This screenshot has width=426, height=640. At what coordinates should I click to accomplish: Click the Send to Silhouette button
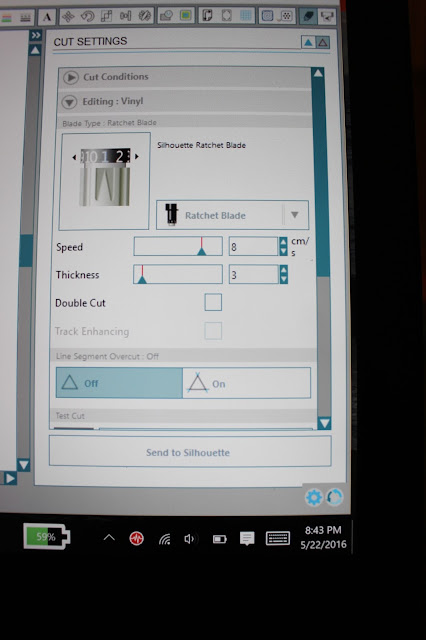coord(190,451)
